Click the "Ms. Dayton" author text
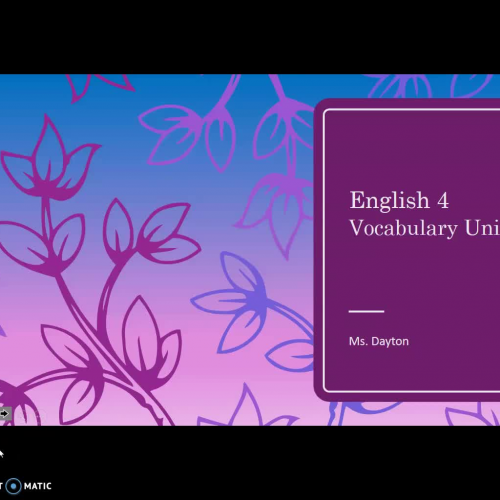The height and width of the screenshot is (500, 500). click(x=379, y=341)
